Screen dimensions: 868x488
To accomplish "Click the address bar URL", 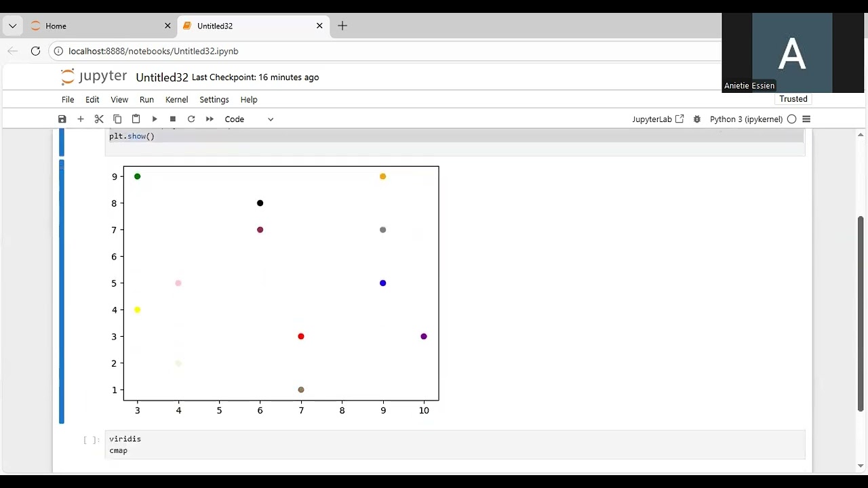I will 153,51.
